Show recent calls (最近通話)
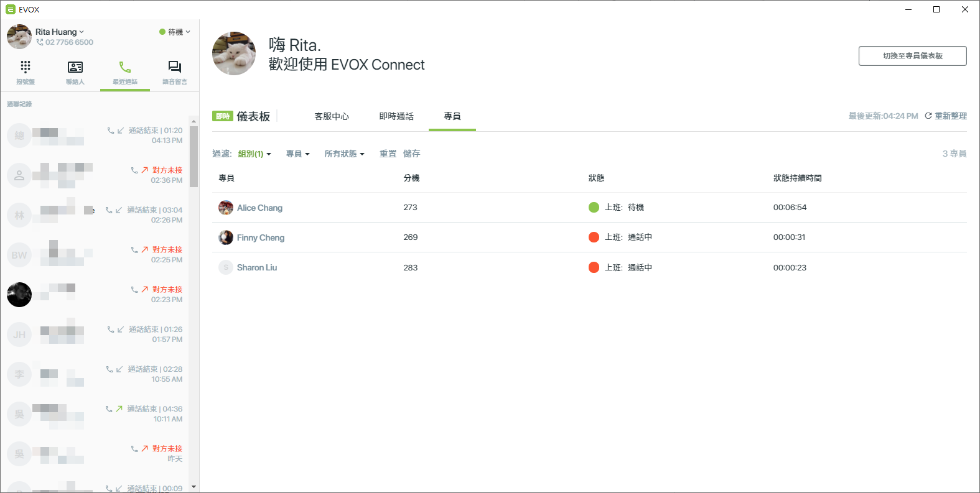Screen dimensions: 980x493 tap(125, 73)
